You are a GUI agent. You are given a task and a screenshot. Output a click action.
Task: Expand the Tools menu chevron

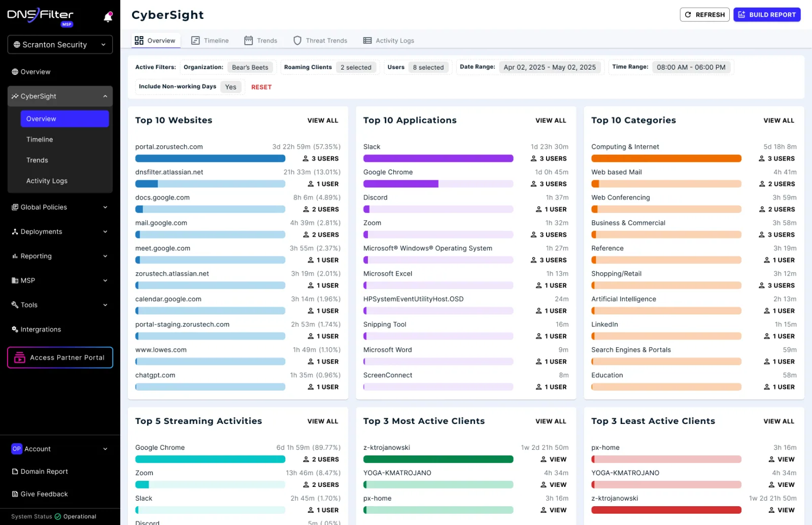tap(105, 305)
